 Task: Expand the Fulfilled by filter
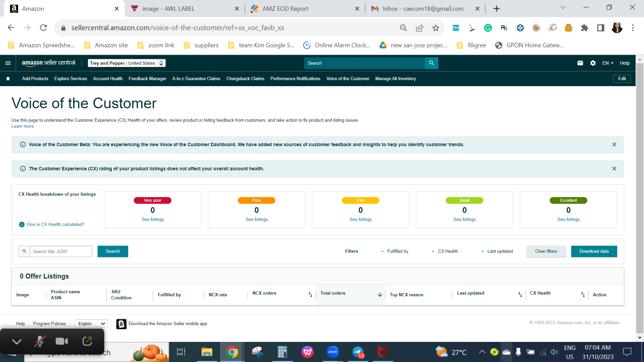pyautogui.click(x=394, y=251)
